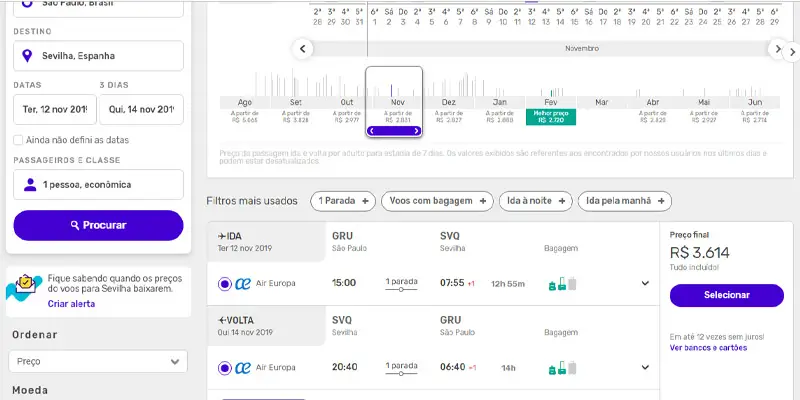800x400 pixels.
Task: Open departure date Ter, 12 nov picker
Action: coord(55,109)
